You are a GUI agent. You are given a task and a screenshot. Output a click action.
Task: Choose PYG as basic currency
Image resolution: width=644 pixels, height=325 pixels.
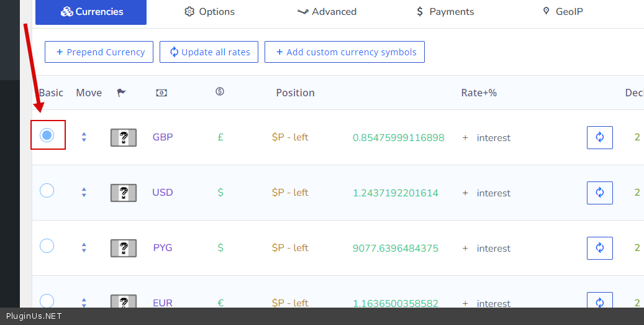coord(47,245)
